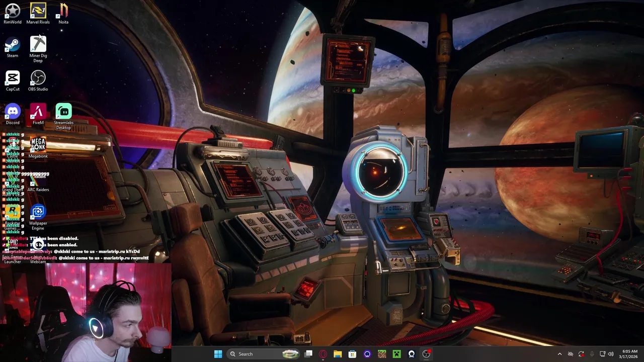
Task: Click the purple circle taskbar app
Action: coord(367,354)
